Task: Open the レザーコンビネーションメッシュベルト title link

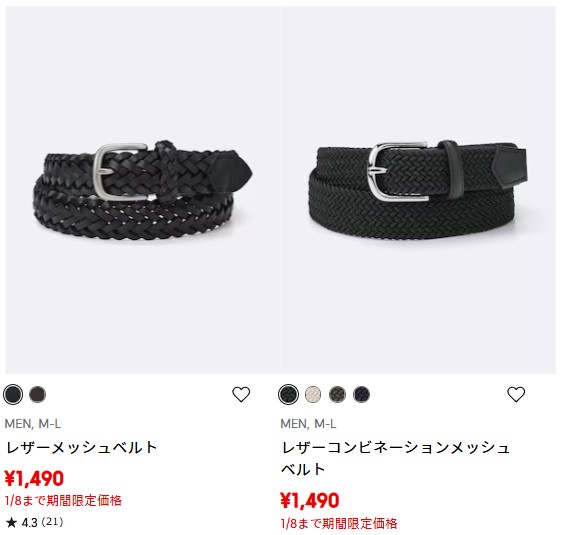Action: [395, 458]
